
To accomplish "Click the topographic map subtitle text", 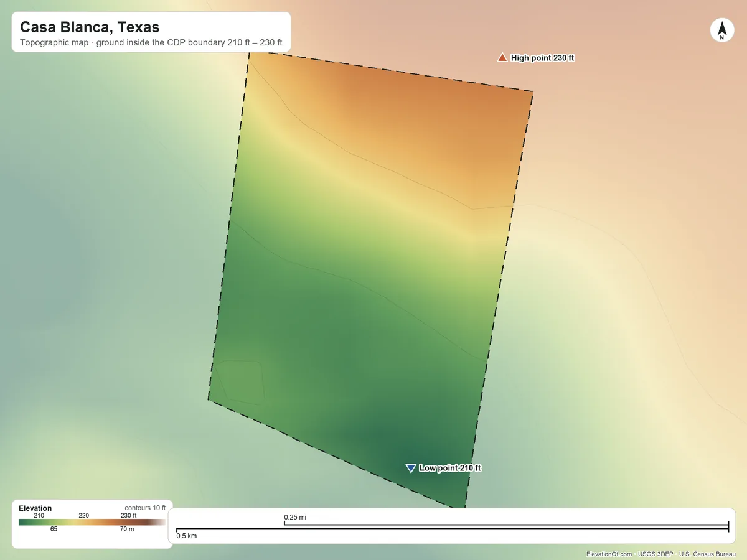I will [x=151, y=44].
